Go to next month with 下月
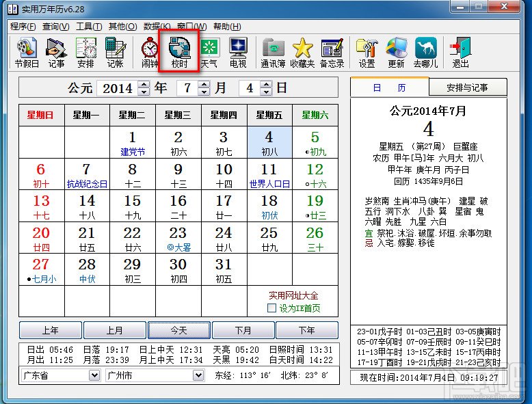The width and height of the screenshot is (532, 404). [x=243, y=330]
